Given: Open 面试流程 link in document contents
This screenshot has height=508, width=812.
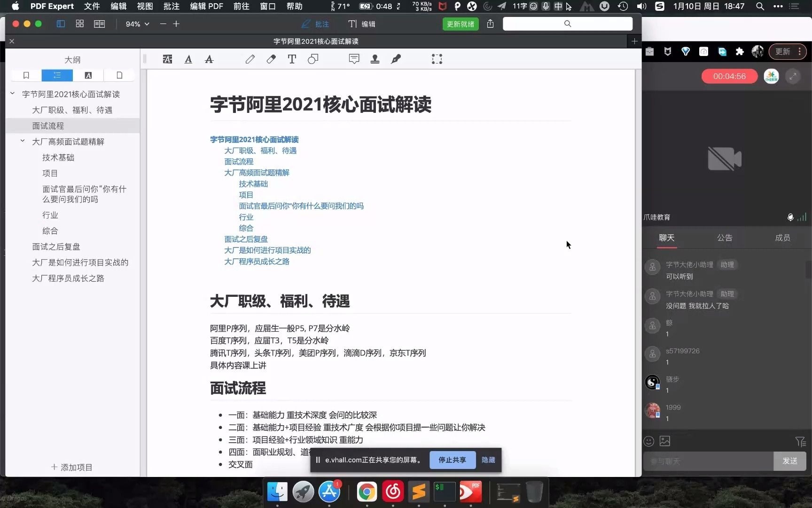Looking at the screenshot, I should point(239,162).
